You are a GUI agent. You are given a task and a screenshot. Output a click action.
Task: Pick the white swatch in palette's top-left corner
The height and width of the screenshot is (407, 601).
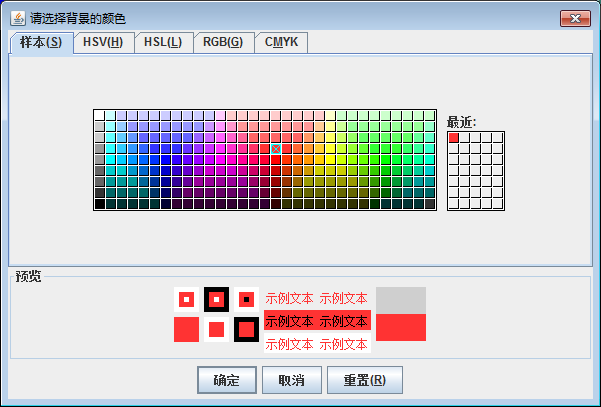(99, 115)
